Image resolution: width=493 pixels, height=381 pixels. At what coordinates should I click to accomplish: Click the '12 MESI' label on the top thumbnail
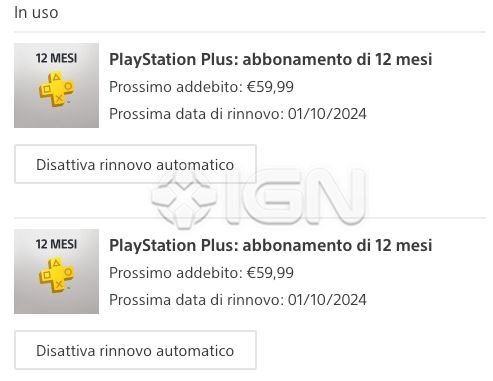click(56, 58)
